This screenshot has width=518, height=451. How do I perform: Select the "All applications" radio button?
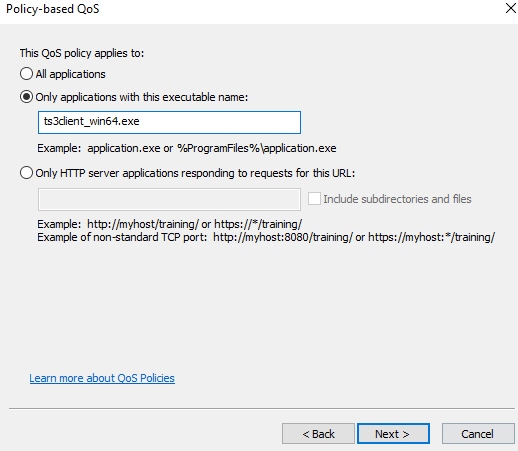click(26, 74)
